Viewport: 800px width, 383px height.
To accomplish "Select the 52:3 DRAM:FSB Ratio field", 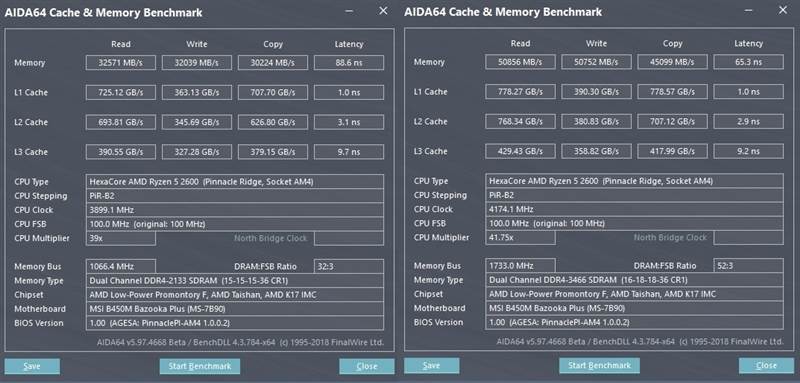I will tap(748, 266).
